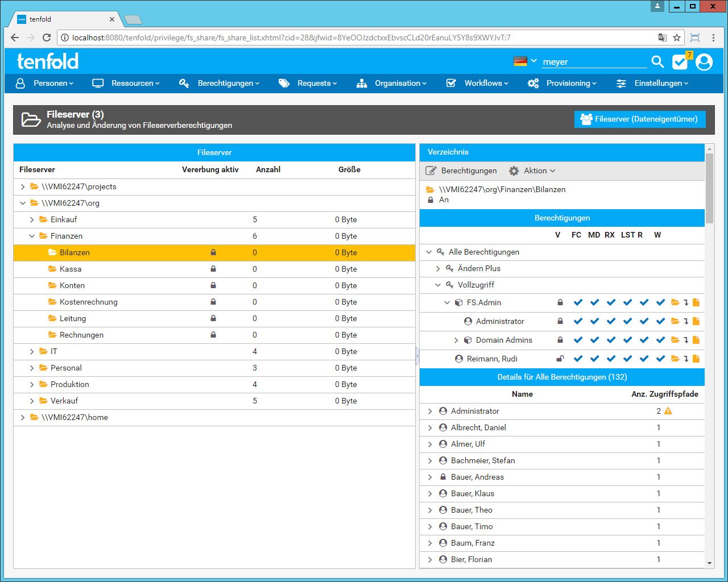
Task: Click the warning triangle next to Administrator
Action: tap(668, 411)
